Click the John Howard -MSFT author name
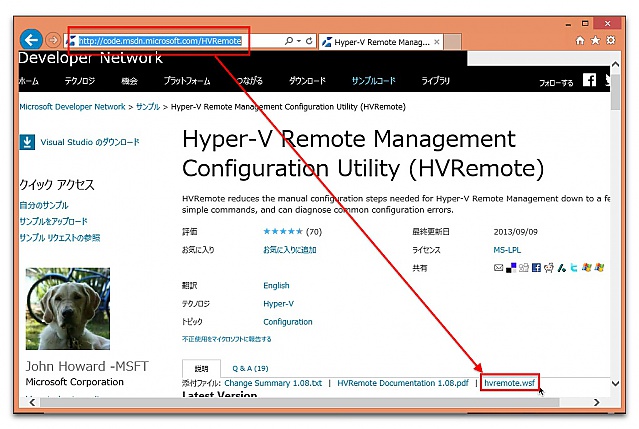Screen dimensions: 639x429 (87, 366)
